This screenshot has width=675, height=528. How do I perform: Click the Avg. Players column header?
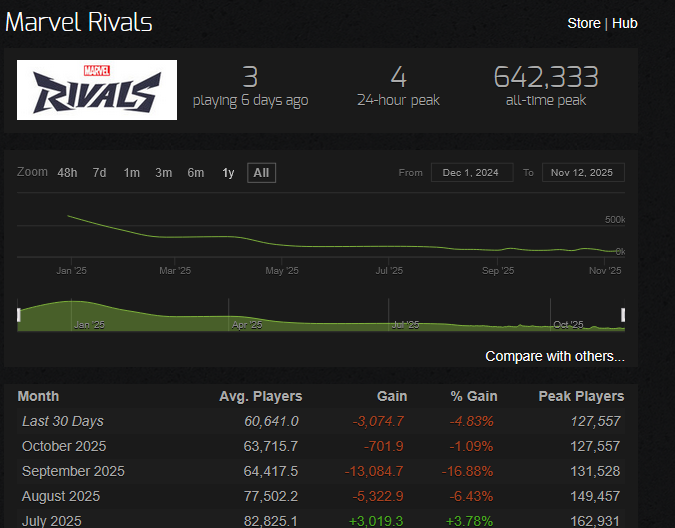click(260, 396)
